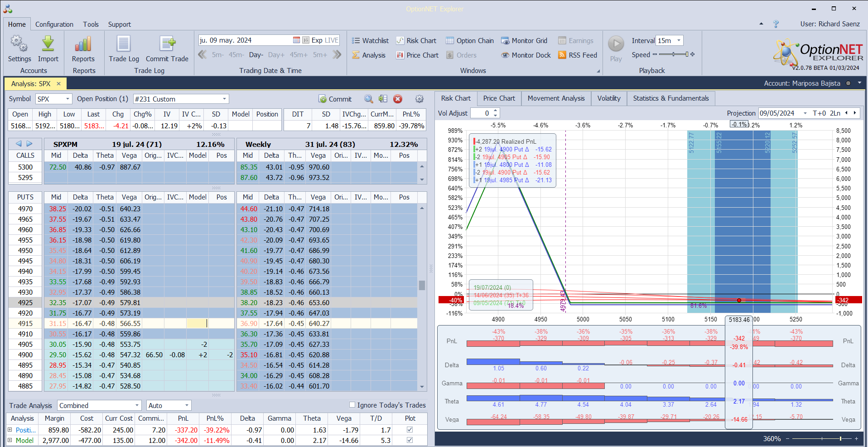Click the zoom-in plus on zoom bar

pos(856,438)
